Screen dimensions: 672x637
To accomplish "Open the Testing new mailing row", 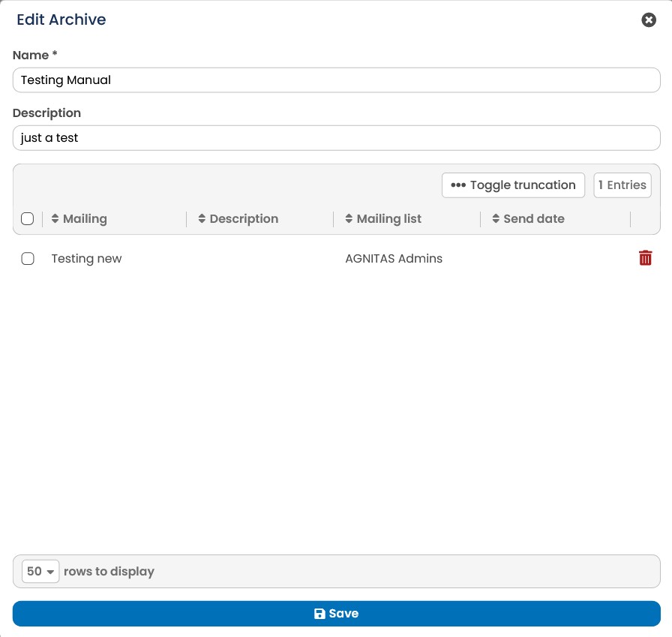I will [x=86, y=259].
